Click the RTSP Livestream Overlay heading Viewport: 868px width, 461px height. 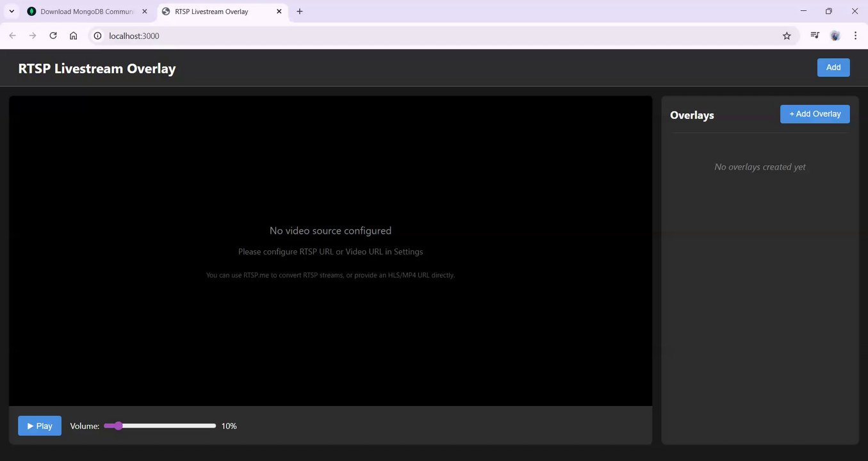97,69
